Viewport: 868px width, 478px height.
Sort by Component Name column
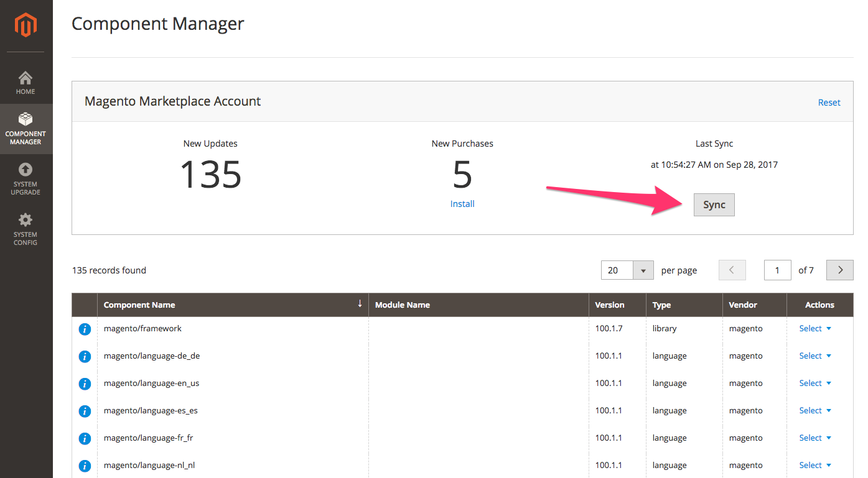pyautogui.click(x=233, y=305)
